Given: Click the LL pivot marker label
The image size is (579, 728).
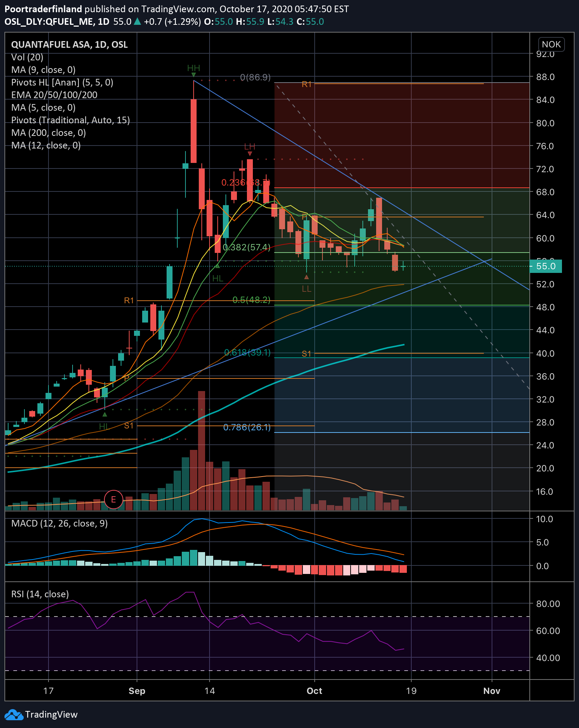Looking at the screenshot, I should pyautogui.click(x=307, y=288).
